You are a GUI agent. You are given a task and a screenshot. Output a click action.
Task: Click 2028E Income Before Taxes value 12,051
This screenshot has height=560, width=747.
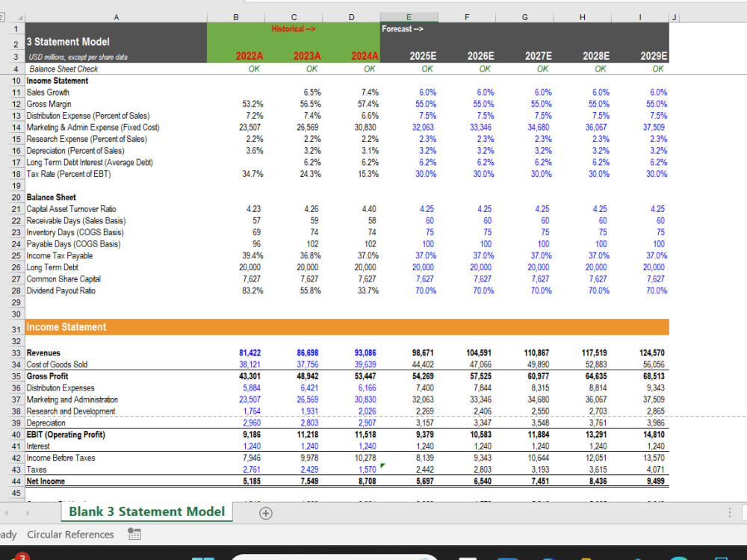tap(595, 458)
